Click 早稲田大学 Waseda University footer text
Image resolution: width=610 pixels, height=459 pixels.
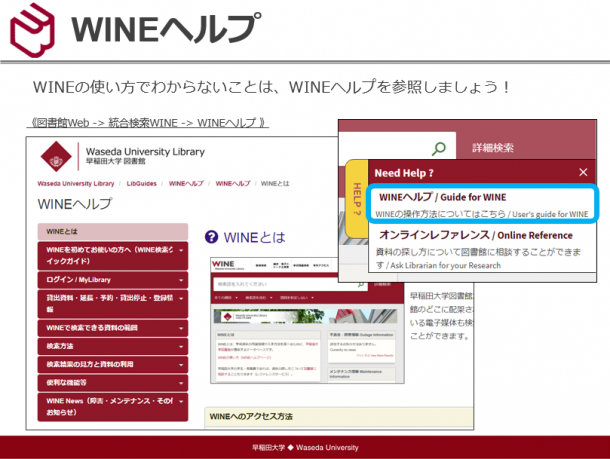(305, 447)
